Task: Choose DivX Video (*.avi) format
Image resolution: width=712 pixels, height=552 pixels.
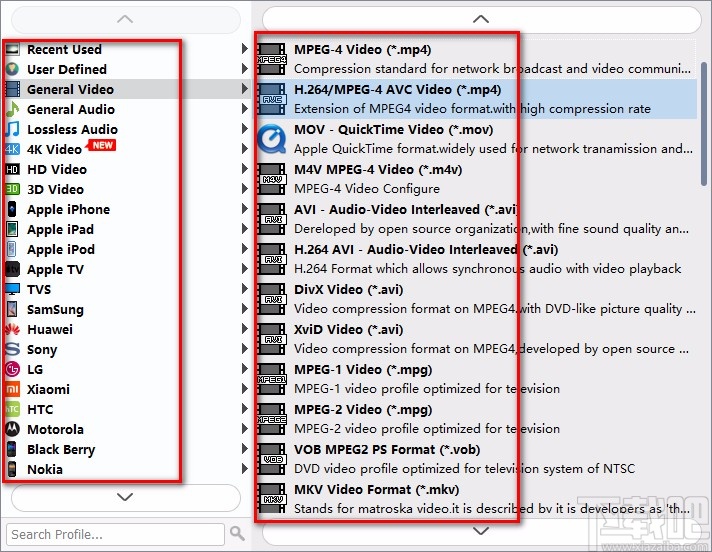Action: tap(476, 299)
